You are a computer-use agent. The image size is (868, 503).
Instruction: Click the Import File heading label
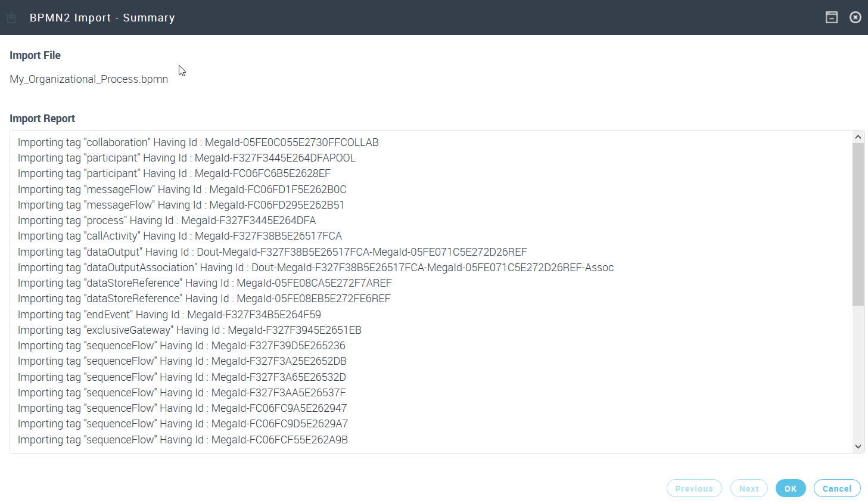tap(35, 55)
